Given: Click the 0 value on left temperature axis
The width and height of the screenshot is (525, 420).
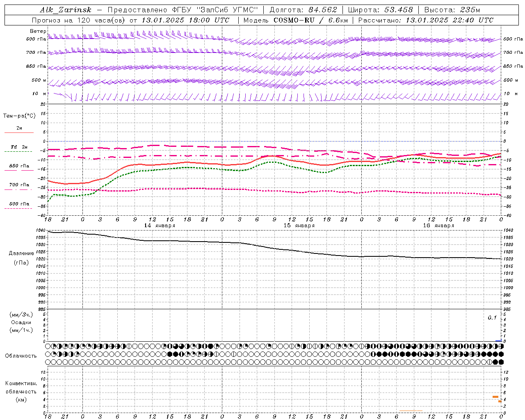Looking at the screenshot, I should pos(44,142).
